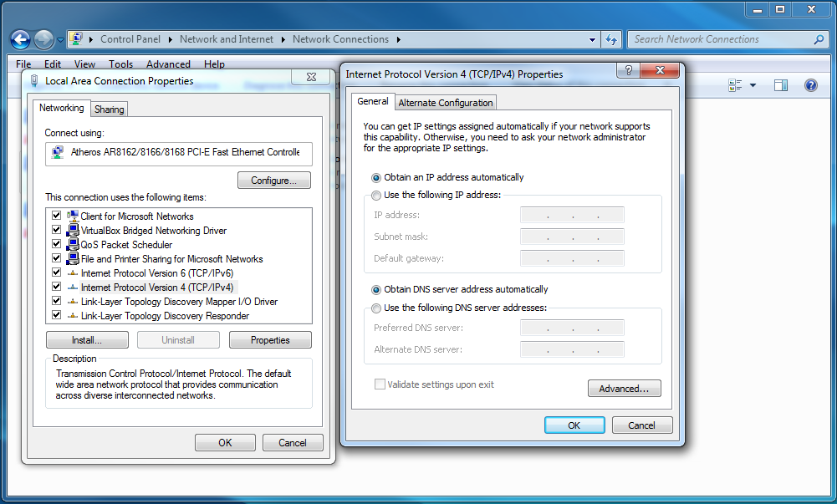Click the Control Panel icon in address bar
The image size is (837, 504).
click(76, 39)
